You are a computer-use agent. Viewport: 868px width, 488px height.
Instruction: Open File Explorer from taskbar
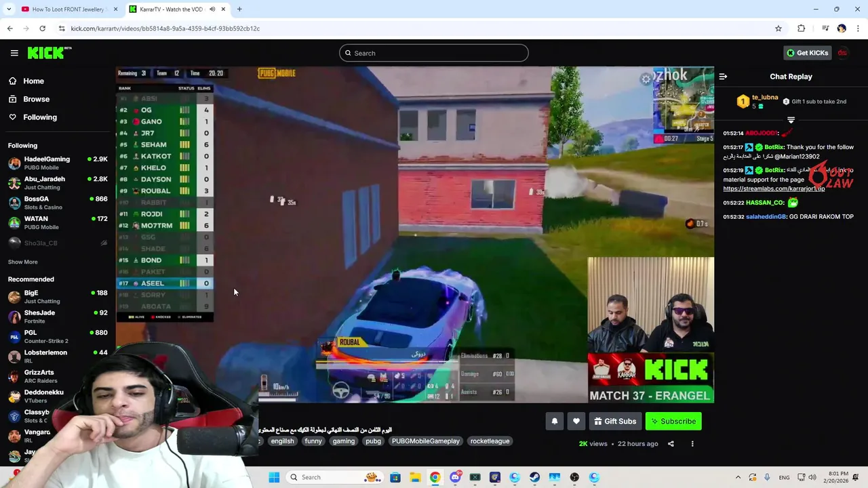[415, 477]
